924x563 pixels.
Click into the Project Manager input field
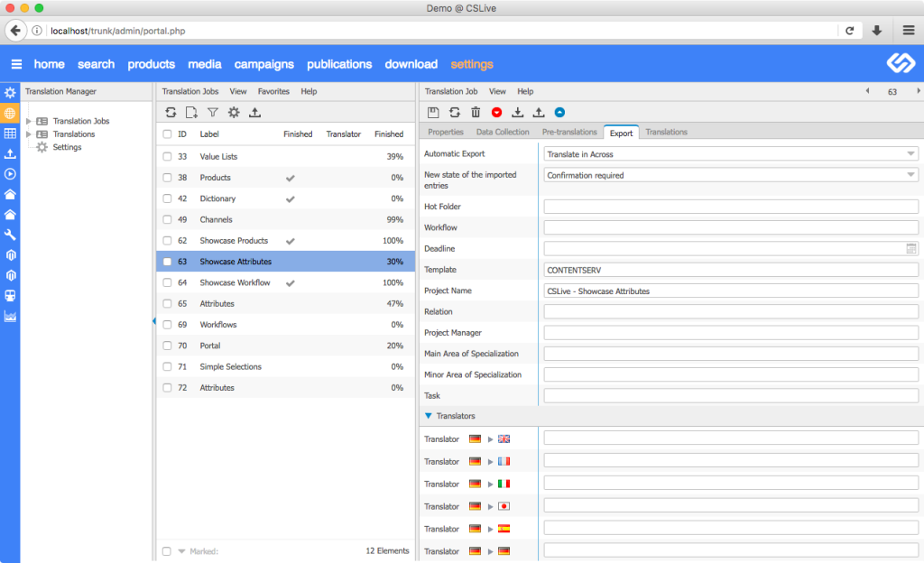[731, 333]
